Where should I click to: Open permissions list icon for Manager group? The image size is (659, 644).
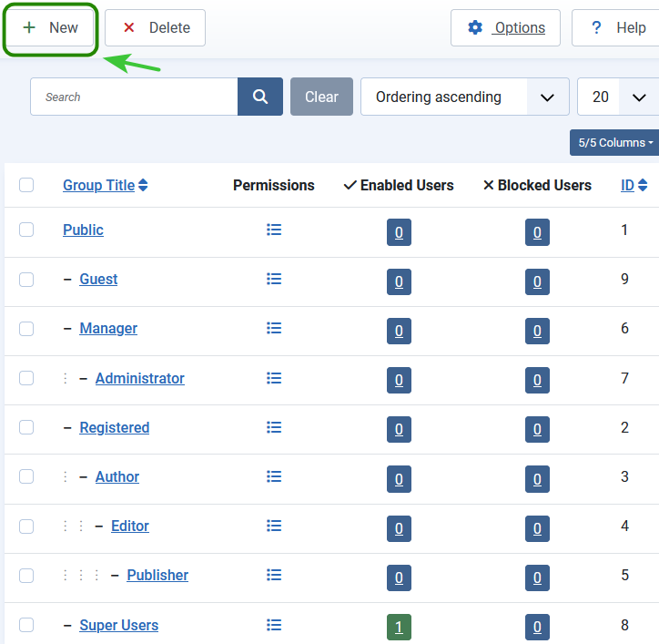274,328
